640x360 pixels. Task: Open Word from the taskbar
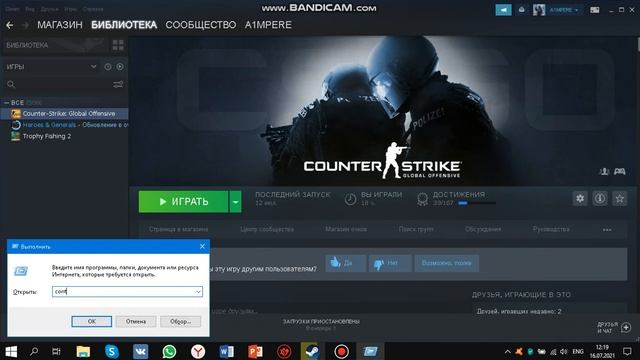pos(227,351)
